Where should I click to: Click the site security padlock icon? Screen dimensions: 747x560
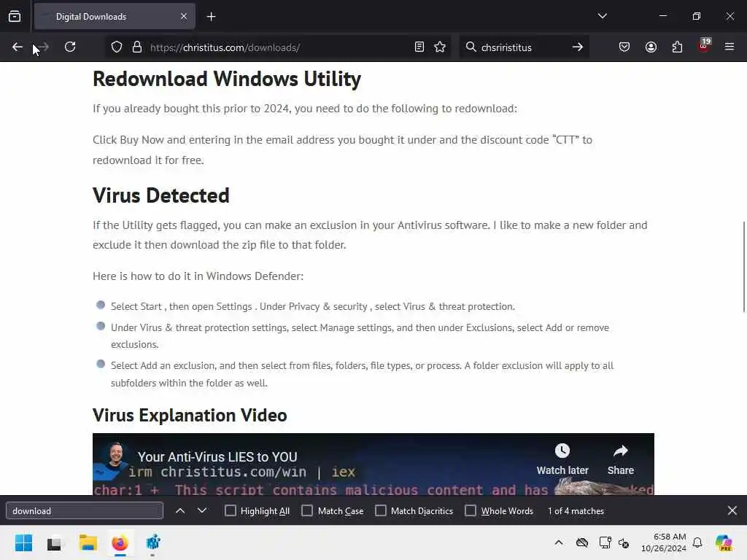point(137,47)
